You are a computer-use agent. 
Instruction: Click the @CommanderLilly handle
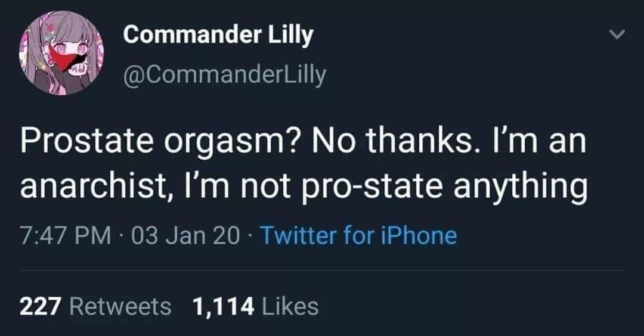point(225,75)
